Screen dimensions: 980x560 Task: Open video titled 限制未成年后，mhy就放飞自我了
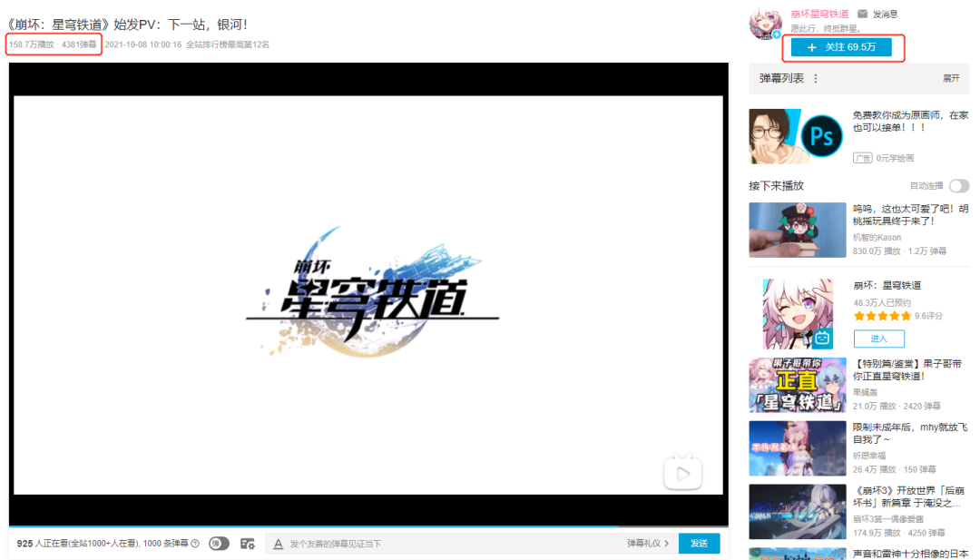(910, 433)
